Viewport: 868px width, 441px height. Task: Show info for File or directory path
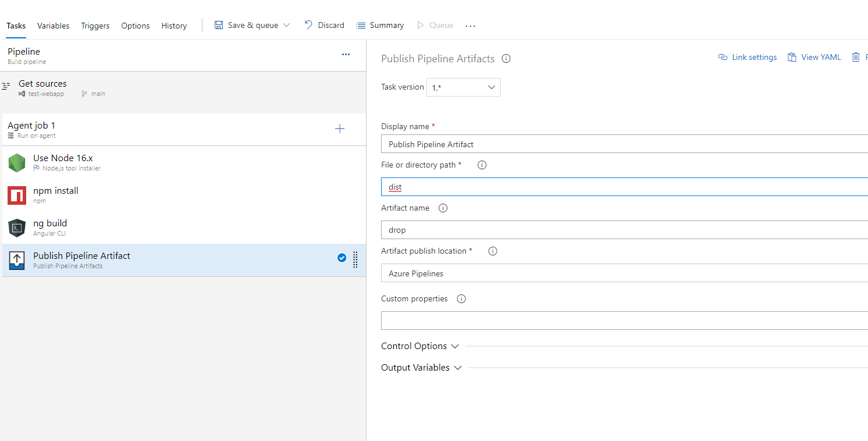click(x=482, y=165)
